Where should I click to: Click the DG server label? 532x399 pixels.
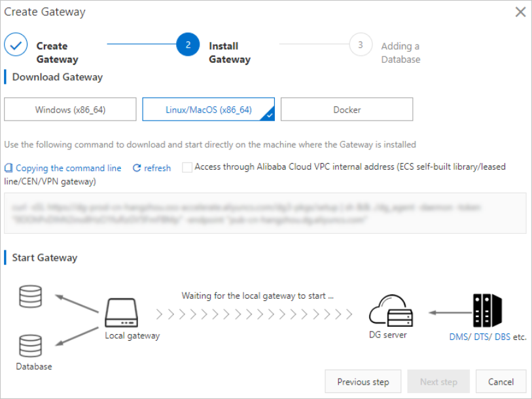click(388, 335)
